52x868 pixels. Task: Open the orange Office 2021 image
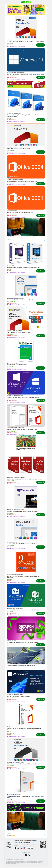[x=26, y=198]
